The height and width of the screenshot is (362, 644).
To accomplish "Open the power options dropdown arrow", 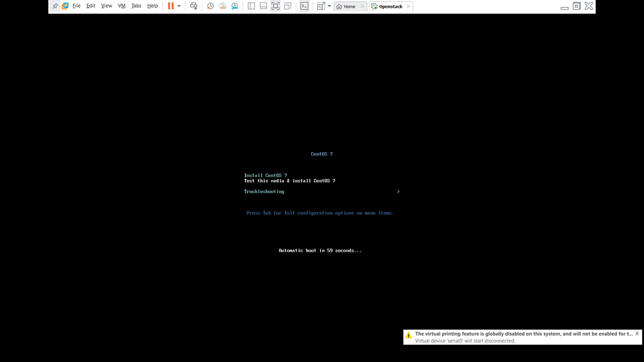I will tap(179, 6).
